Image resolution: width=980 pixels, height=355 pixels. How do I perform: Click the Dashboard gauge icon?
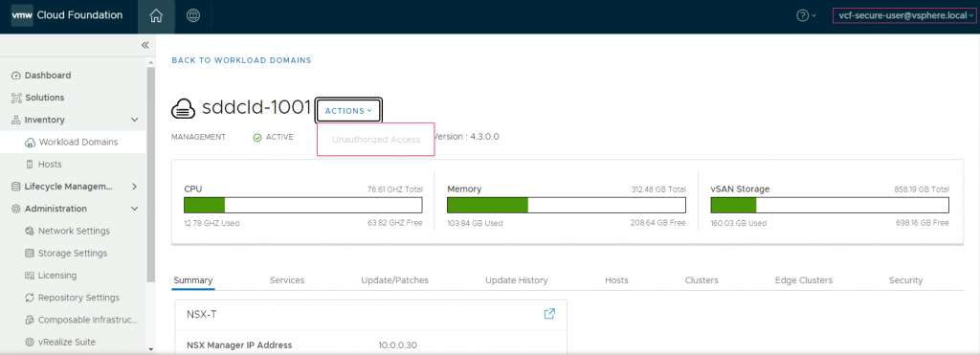[x=16, y=76]
